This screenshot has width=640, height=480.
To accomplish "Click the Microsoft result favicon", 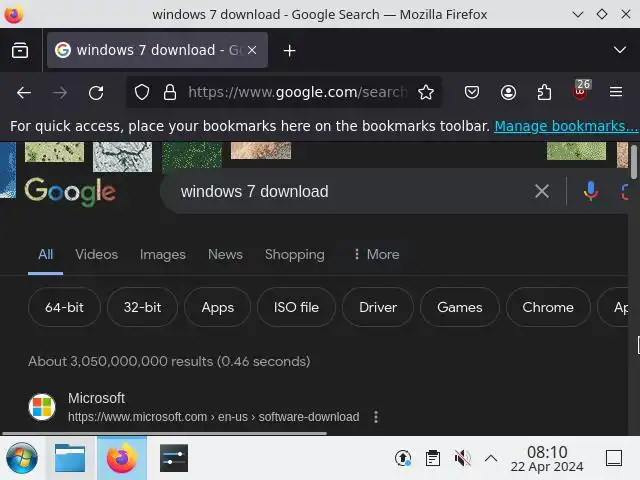I will [42, 407].
